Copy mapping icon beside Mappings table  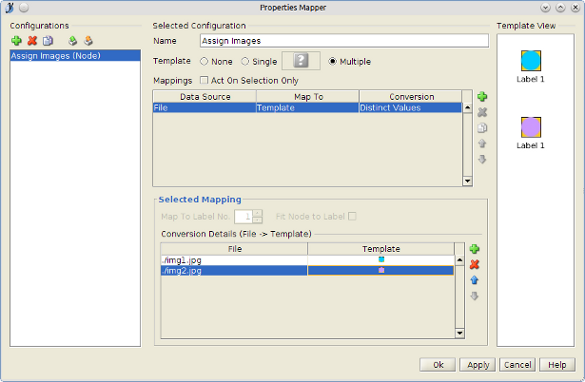point(482,128)
